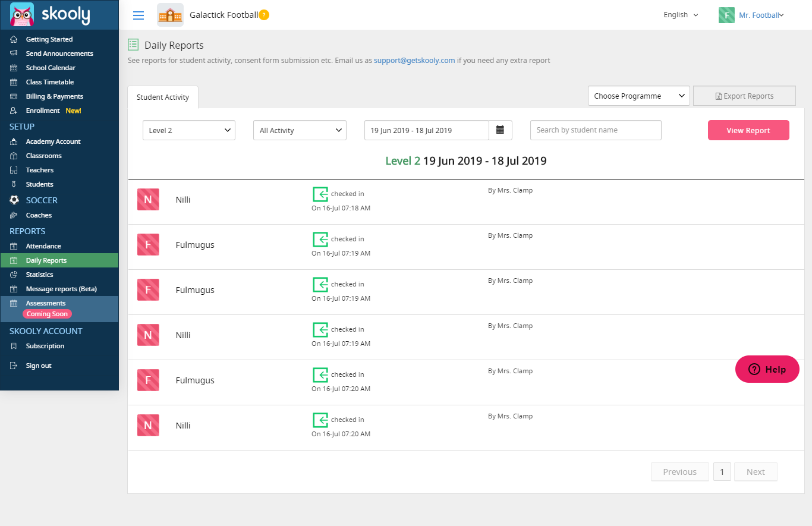The height and width of the screenshot is (526, 812).
Task: Open Statistics reports page
Action: click(39, 275)
